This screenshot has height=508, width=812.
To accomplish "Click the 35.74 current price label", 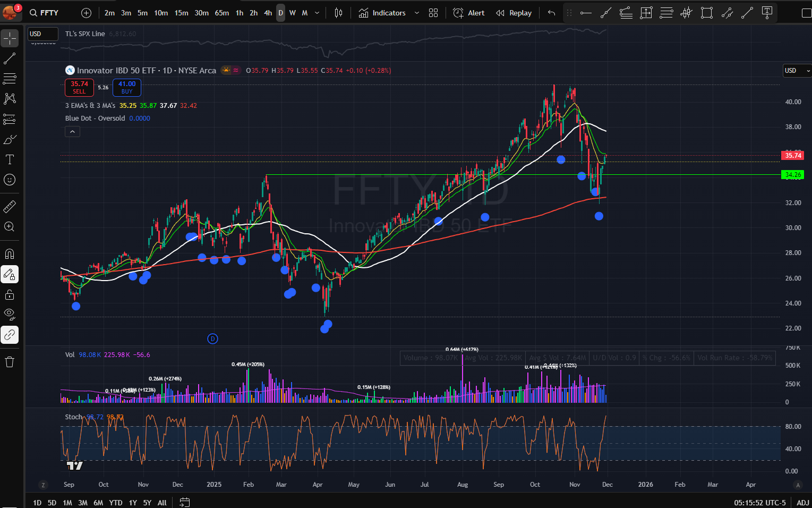I will (793, 156).
